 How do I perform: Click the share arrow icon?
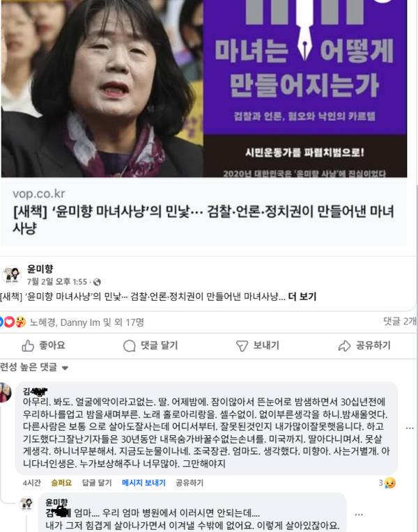pos(344,346)
